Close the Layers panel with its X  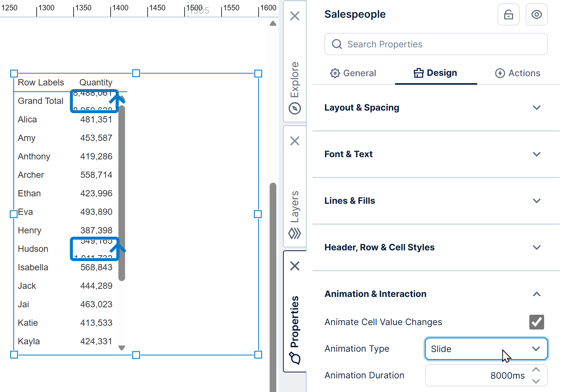click(x=295, y=141)
